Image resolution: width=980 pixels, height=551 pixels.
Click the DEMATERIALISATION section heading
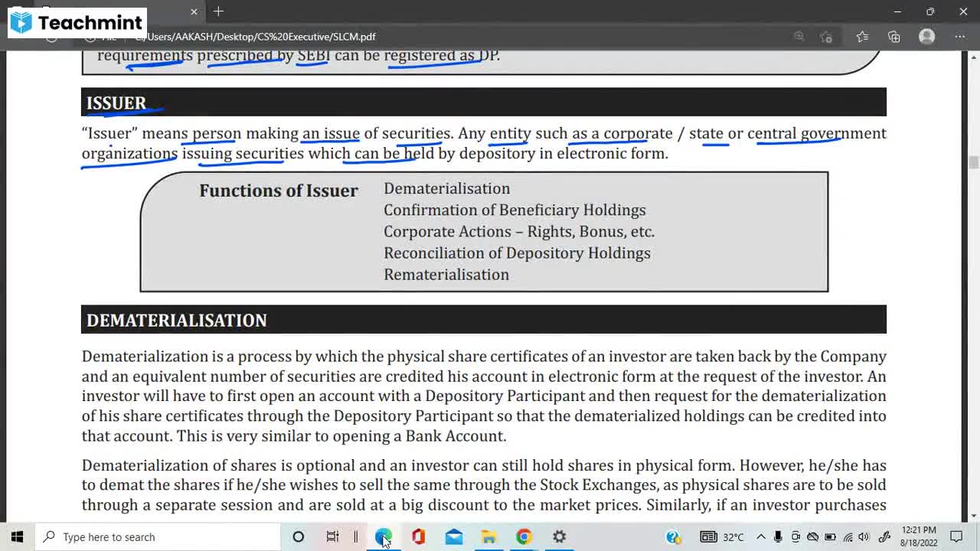pyautogui.click(x=176, y=320)
